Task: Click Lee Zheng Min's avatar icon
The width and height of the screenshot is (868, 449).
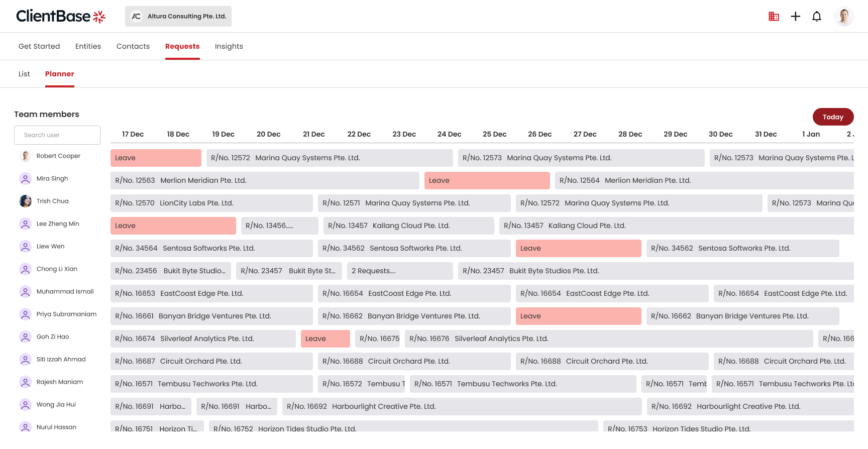Action: tap(25, 224)
